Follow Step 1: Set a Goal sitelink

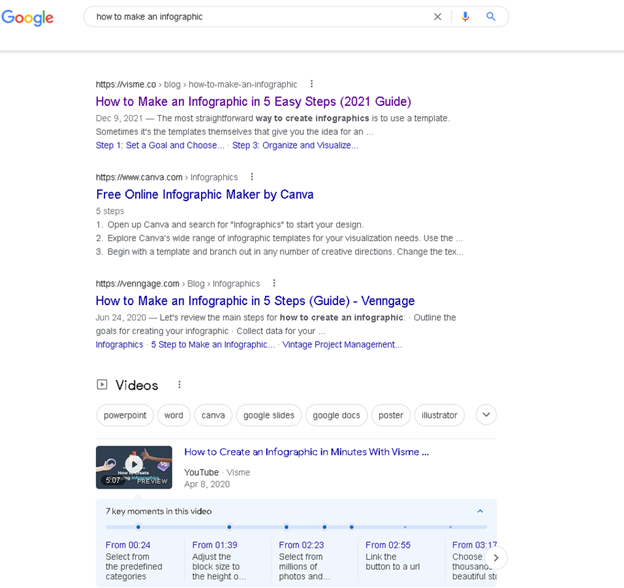click(x=160, y=145)
